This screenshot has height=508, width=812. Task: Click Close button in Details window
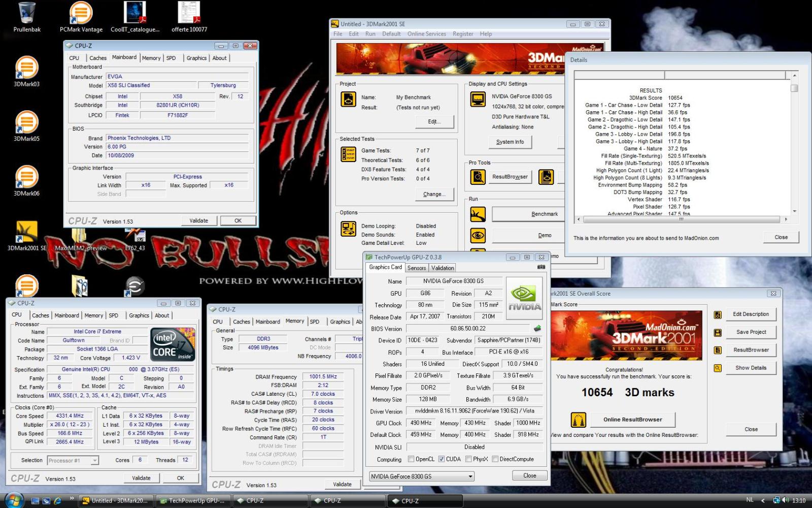coord(781,237)
